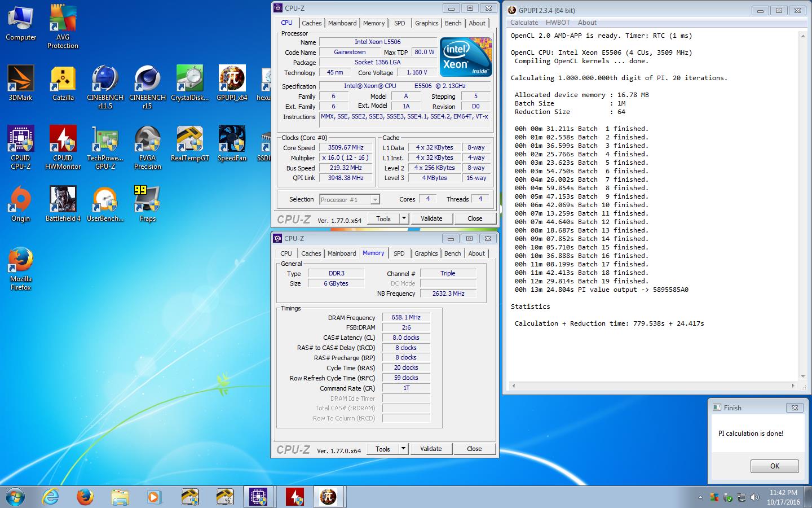Select Memory tab in top CPU-Z window

[x=374, y=23]
